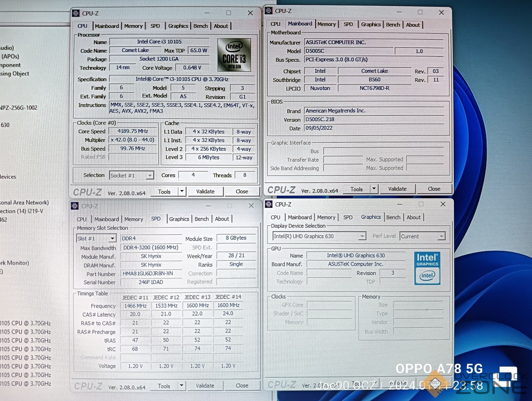Switch to the CPU tab in the Display Device window
This screenshot has height=401, width=532.
click(x=275, y=217)
